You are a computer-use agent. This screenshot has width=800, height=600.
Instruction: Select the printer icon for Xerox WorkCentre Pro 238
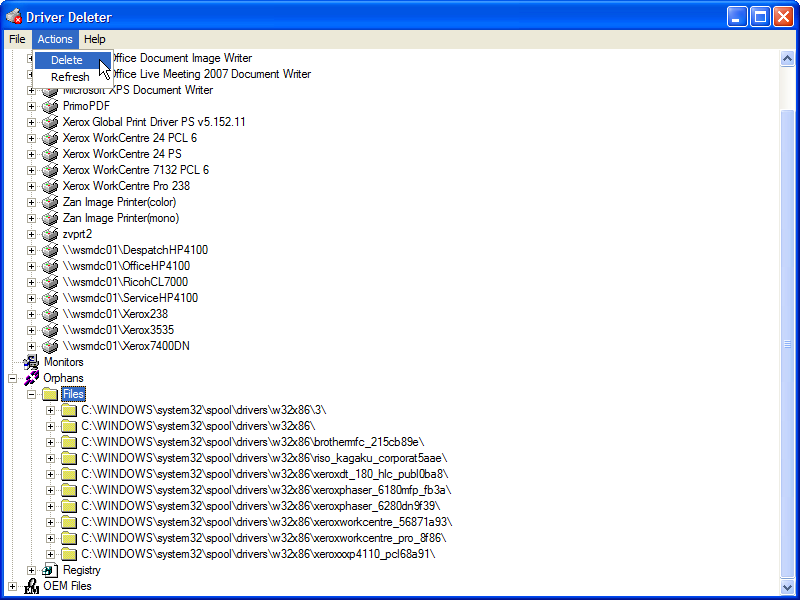[x=49, y=186]
